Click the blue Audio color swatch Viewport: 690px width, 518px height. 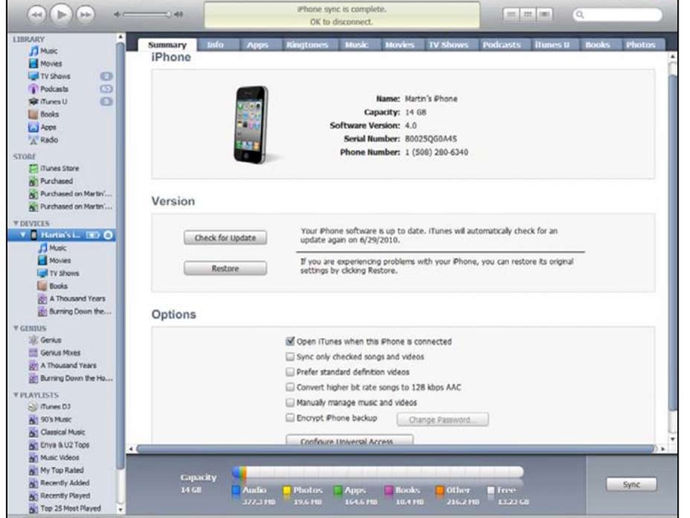(x=236, y=490)
